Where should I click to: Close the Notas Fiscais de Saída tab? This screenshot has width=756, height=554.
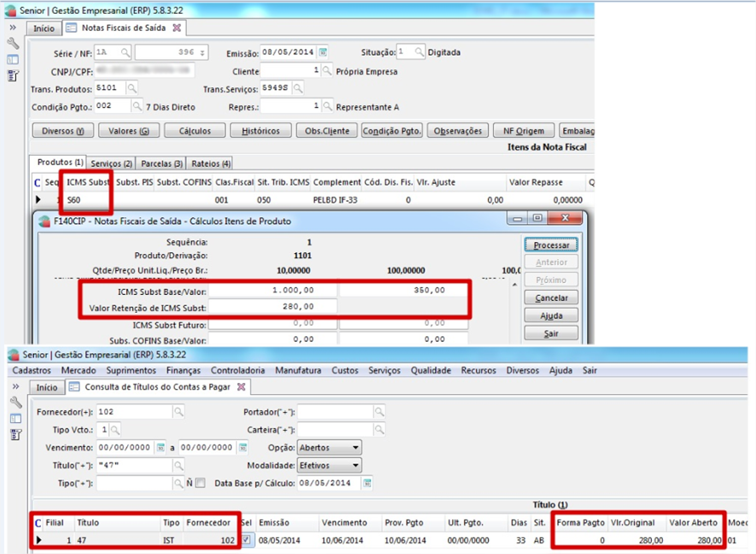pos(177,28)
